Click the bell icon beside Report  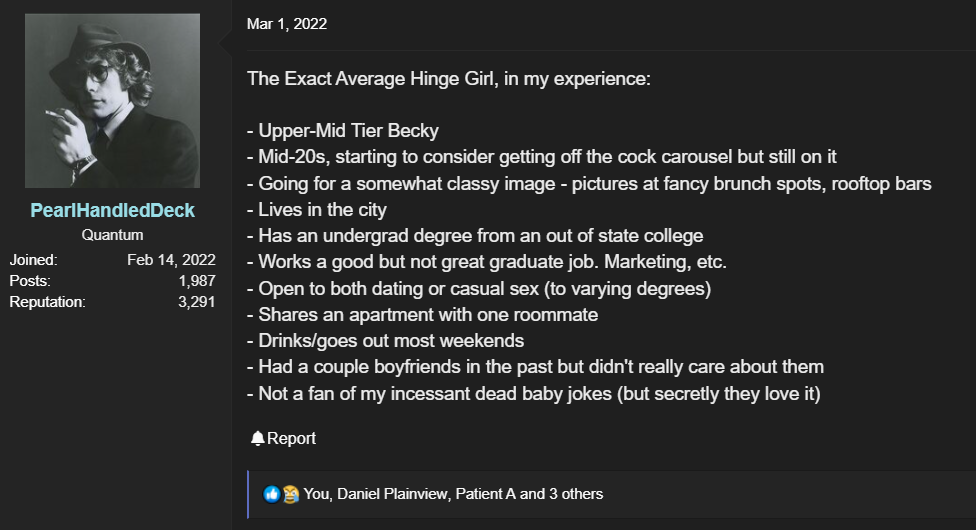(258, 438)
